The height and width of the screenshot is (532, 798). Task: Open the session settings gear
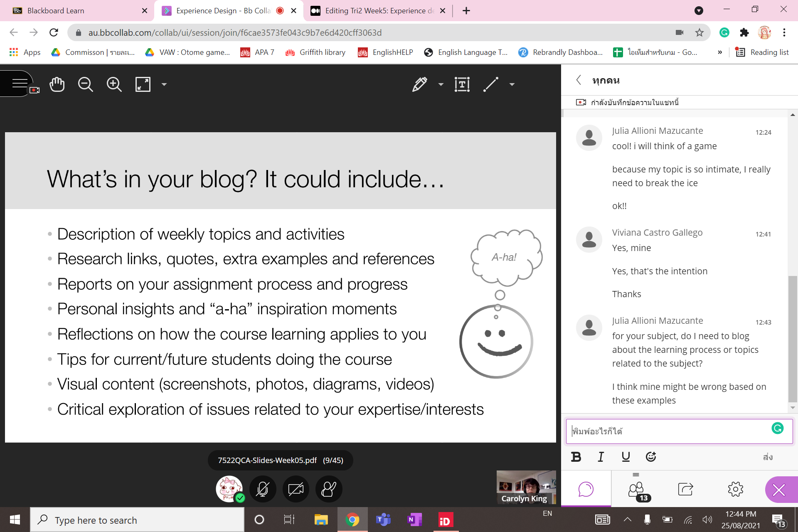point(735,489)
